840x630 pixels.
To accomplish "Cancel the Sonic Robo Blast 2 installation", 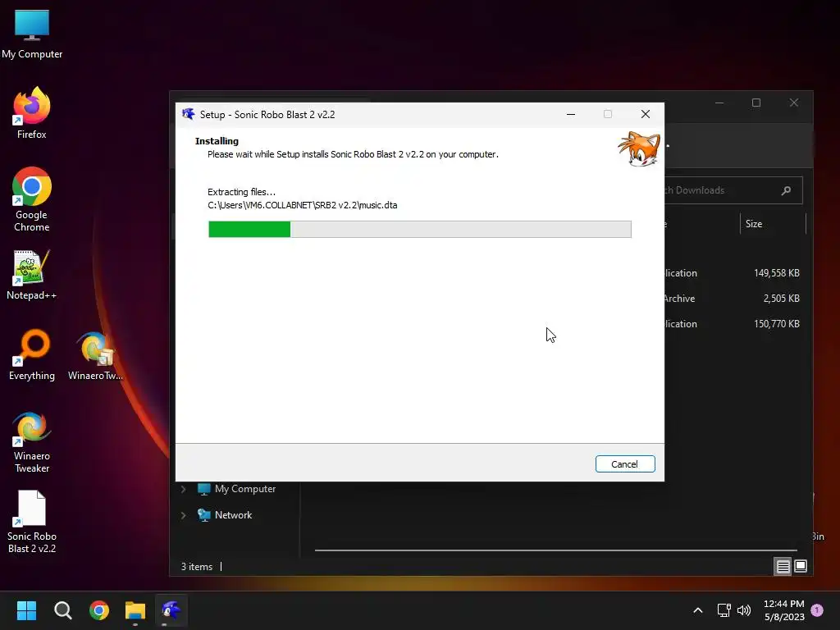I will [624, 464].
